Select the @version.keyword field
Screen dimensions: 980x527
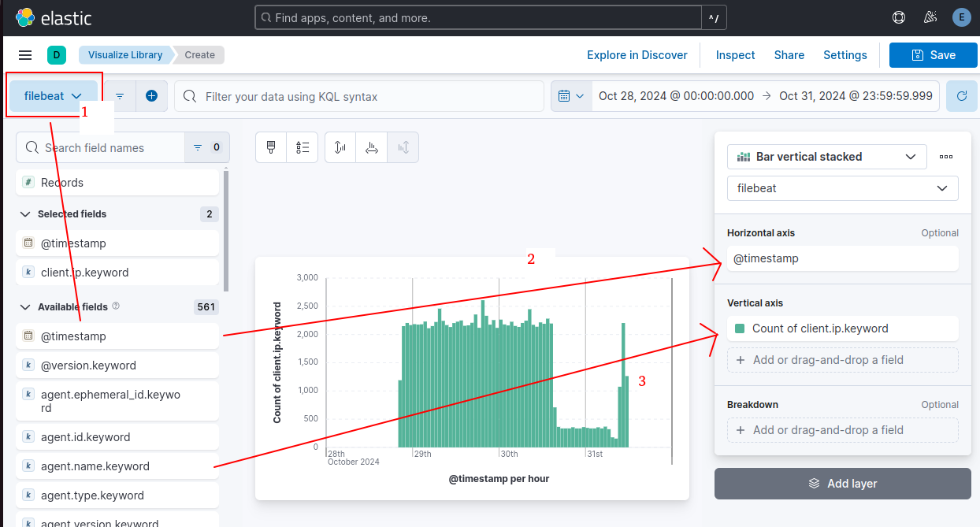(x=117, y=366)
